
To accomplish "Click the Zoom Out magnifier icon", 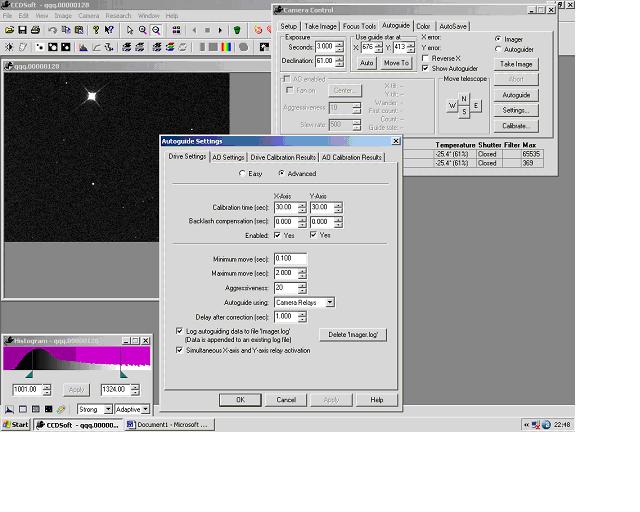I will coord(156,30).
